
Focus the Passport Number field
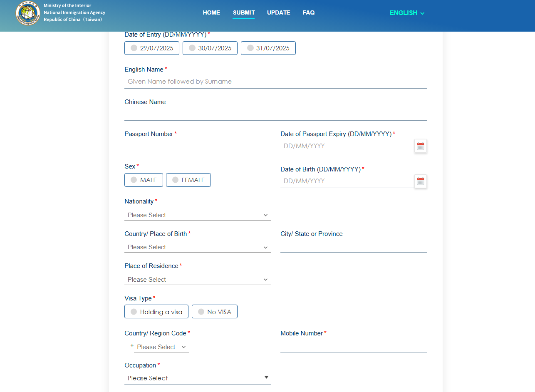[198, 146]
